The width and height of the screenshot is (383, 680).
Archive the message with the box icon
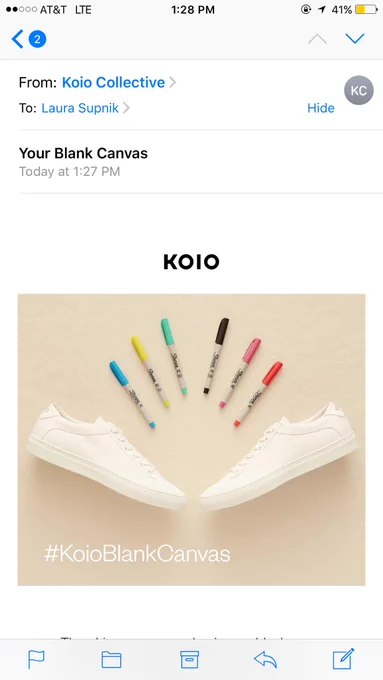tap(190, 660)
